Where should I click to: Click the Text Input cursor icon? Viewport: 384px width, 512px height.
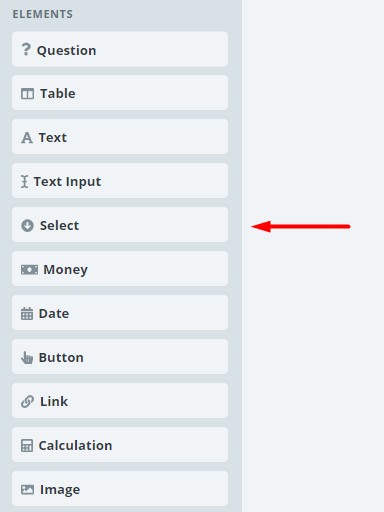[24, 182]
